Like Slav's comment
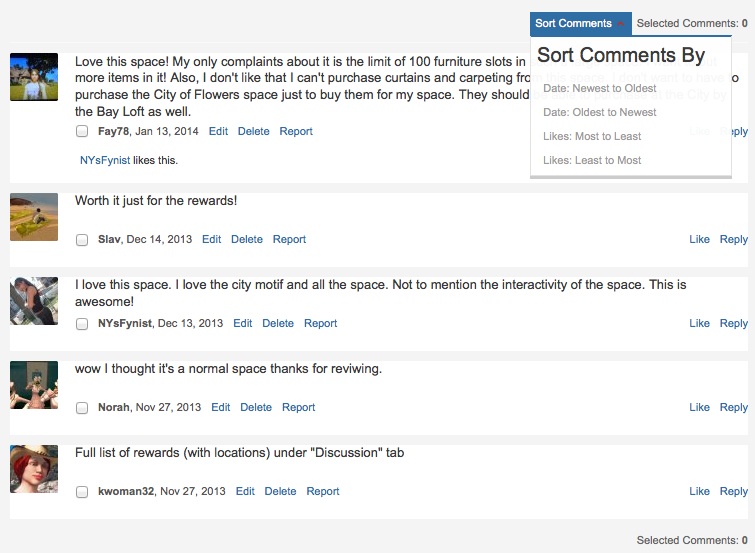The image size is (755, 553). click(699, 239)
